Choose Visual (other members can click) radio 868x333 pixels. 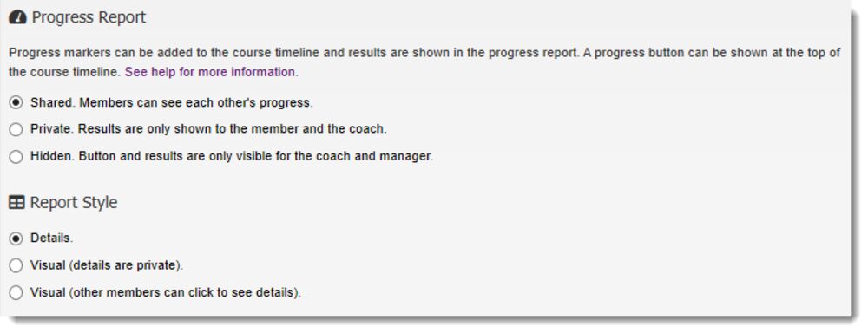[16, 292]
